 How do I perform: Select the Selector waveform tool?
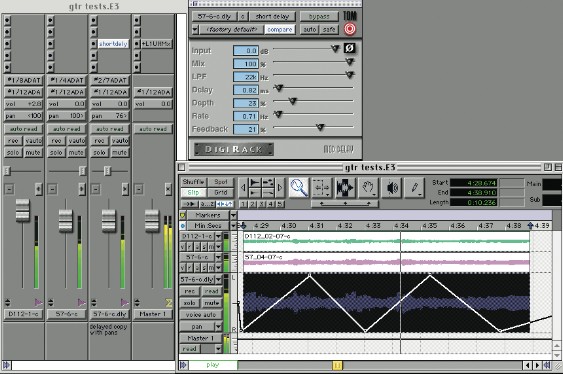[345, 188]
